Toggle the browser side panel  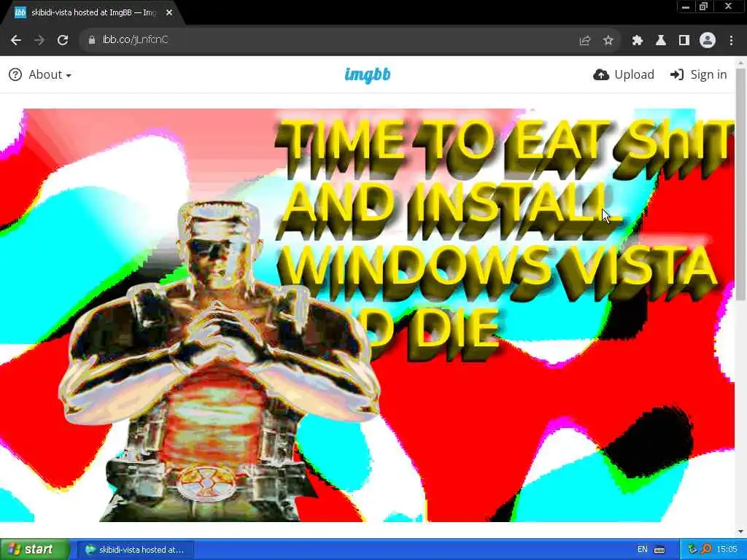click(x=684, y=41)
